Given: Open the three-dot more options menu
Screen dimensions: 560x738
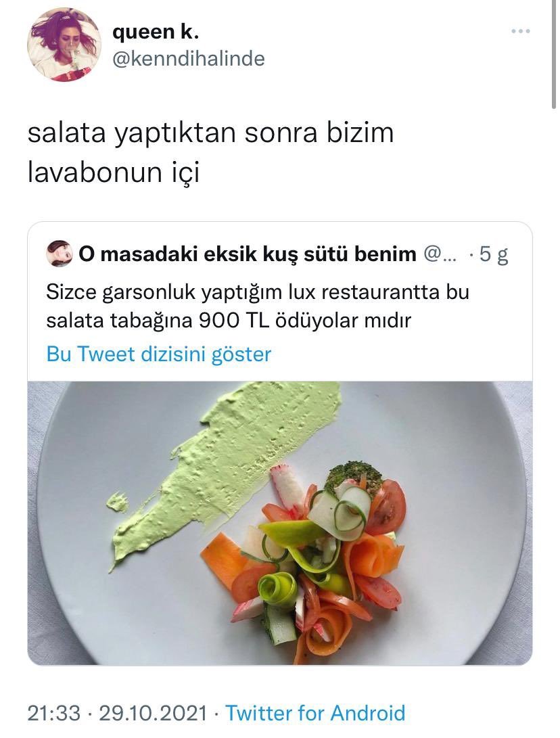Looking at the screenshot, I should coord(521,32).
